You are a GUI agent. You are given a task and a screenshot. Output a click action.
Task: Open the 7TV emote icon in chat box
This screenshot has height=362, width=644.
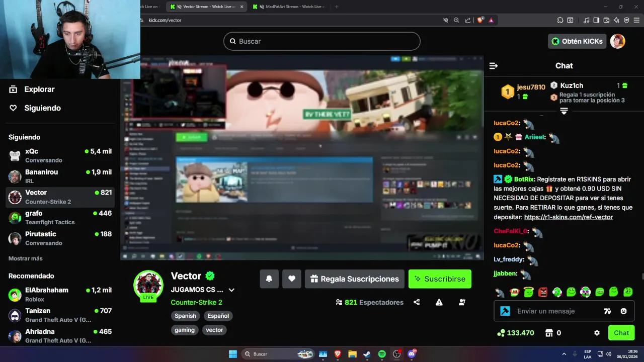[607, 311]
